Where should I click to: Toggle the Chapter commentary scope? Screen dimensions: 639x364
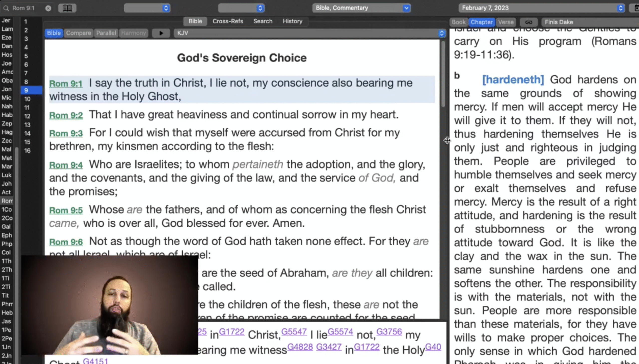[481, 22]
